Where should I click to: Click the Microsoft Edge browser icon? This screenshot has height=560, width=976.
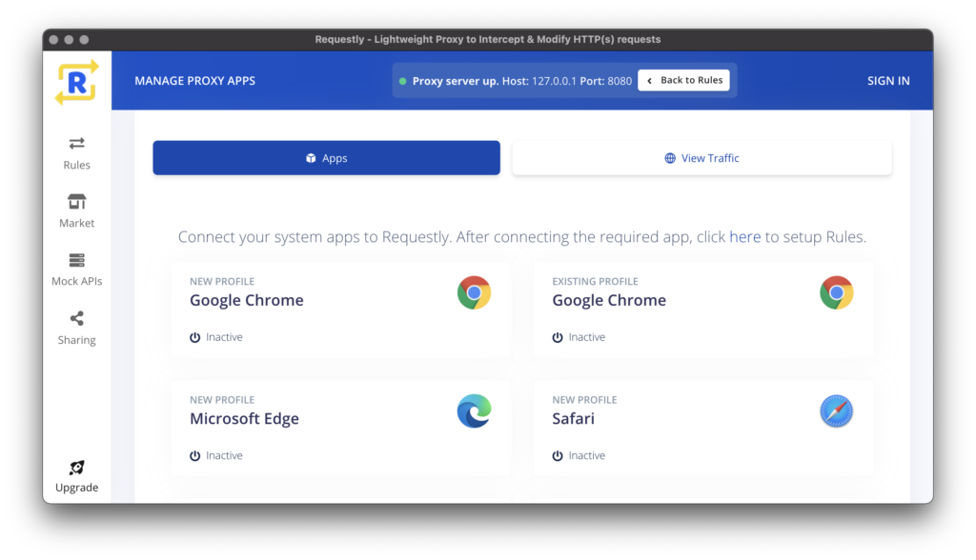point(475,411)
